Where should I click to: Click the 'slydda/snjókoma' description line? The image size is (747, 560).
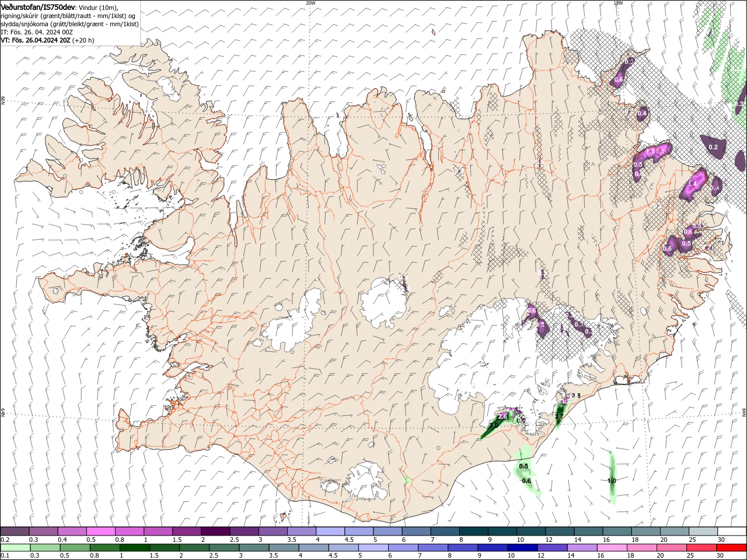pos(69,24)
